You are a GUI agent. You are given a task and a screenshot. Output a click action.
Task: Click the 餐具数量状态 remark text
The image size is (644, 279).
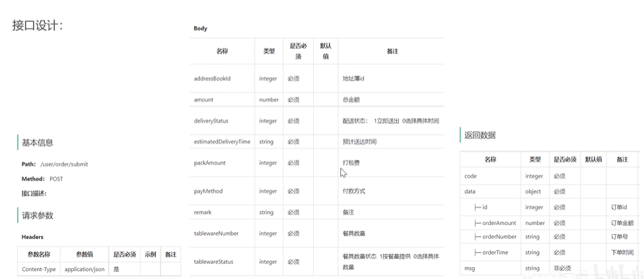pos(390,262)
